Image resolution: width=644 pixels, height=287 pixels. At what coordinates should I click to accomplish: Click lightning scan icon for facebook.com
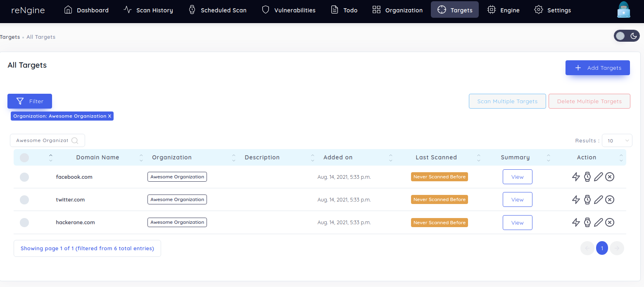pos(576,177)
